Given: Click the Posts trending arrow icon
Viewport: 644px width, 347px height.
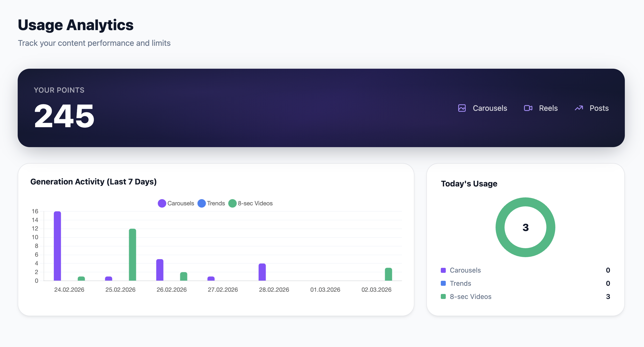Looking at the screenshot, I should (579, 108).
